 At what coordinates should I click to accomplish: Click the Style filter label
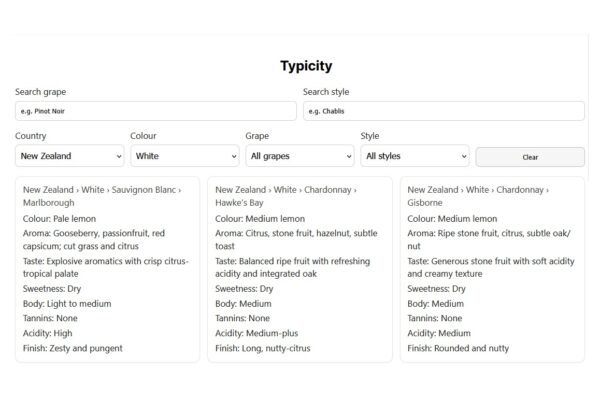(x=370, y=136)
